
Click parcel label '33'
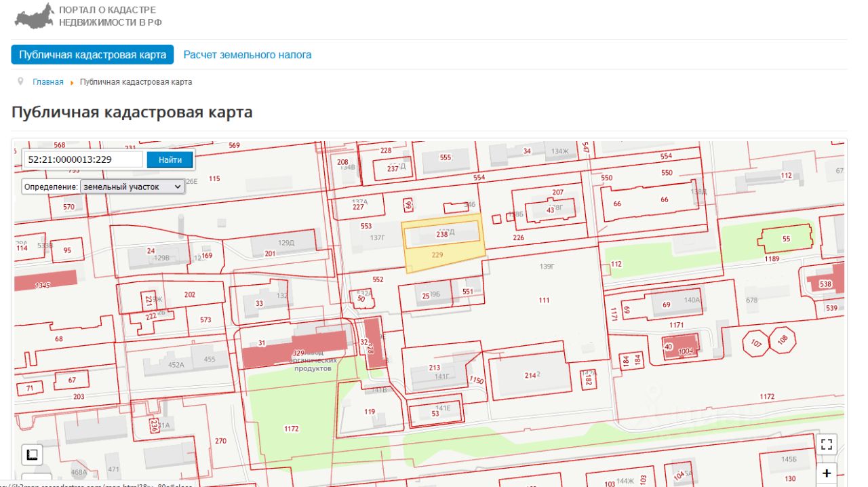click(x=259, y=304)
